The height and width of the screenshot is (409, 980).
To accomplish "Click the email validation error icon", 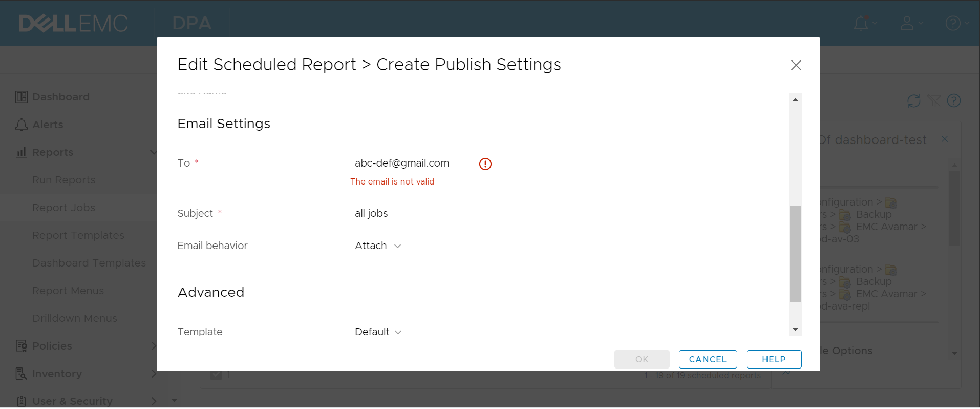I will 485,164.
